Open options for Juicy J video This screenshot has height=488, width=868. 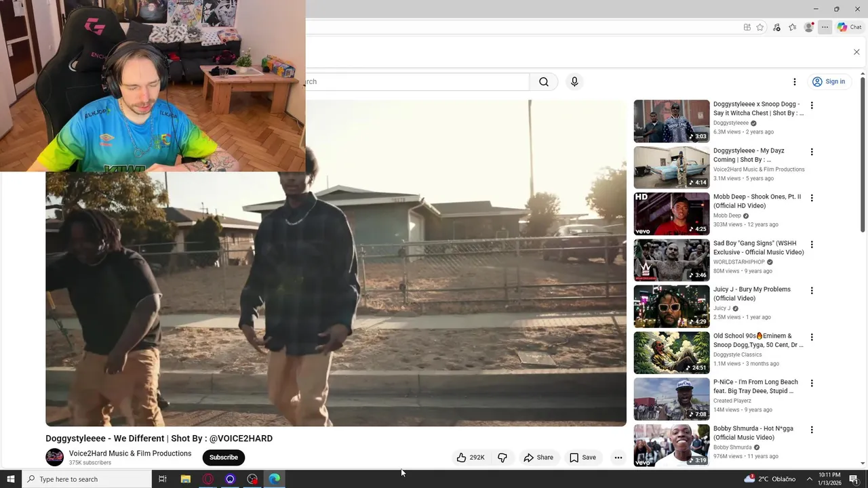click(x=812, y=291)
